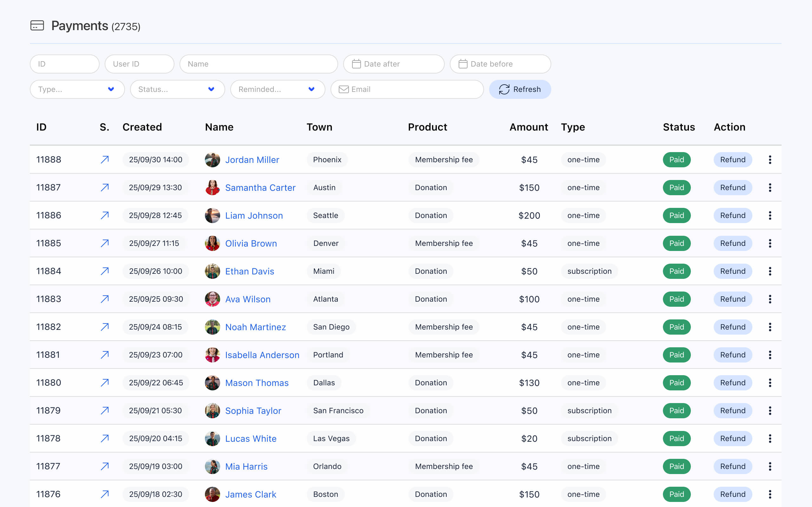The width and height of the screenshot is (812, 507).
Task: Expand the Type filter dropdown
Action: click(77, 89)
